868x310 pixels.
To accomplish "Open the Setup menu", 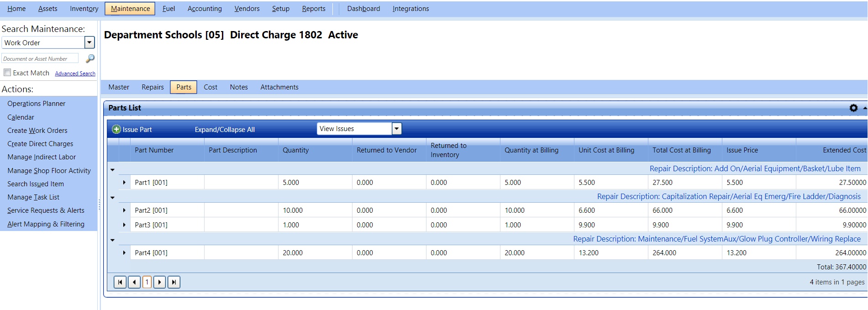I will coord(281,9).
